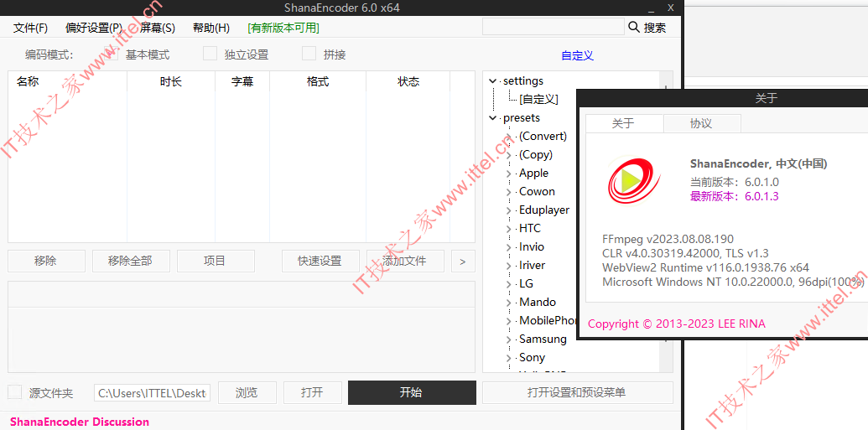Click the search magnifier icon
868x430 pixels.
(634, 27)
